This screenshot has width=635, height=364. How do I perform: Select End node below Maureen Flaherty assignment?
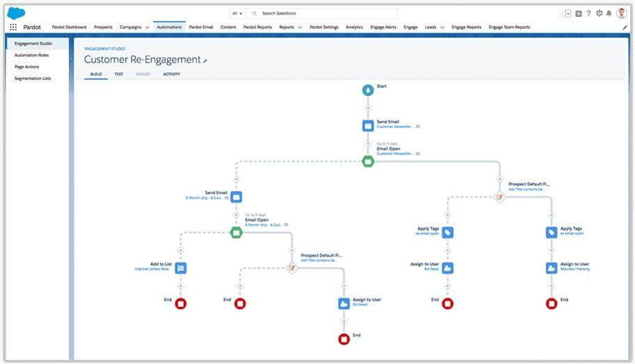[x=551, y=303]
